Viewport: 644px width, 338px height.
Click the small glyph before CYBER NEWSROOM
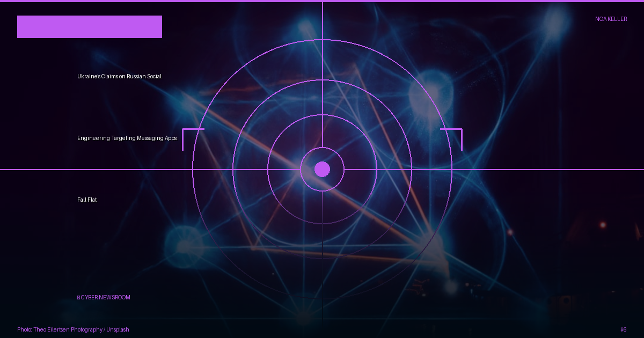[x=78, y=297]
